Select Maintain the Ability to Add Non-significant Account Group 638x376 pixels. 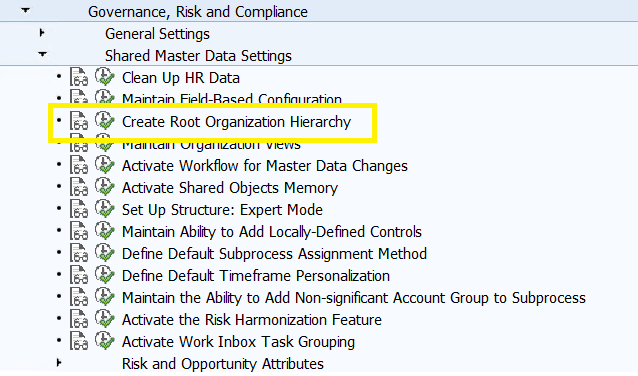coord(354,298)
